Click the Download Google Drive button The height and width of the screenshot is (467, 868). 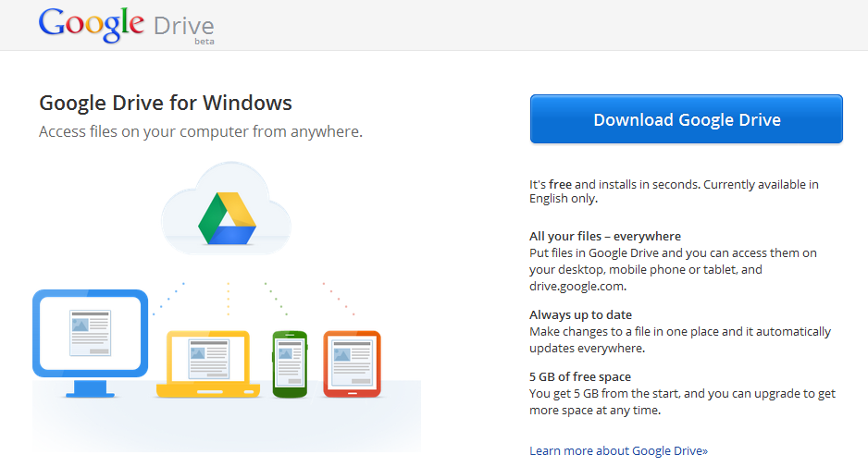[x=687, y=119]
